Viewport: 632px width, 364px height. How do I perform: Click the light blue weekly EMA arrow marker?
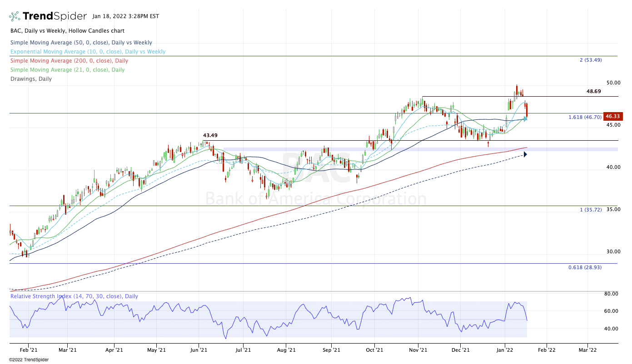click(x=525, y=119)
